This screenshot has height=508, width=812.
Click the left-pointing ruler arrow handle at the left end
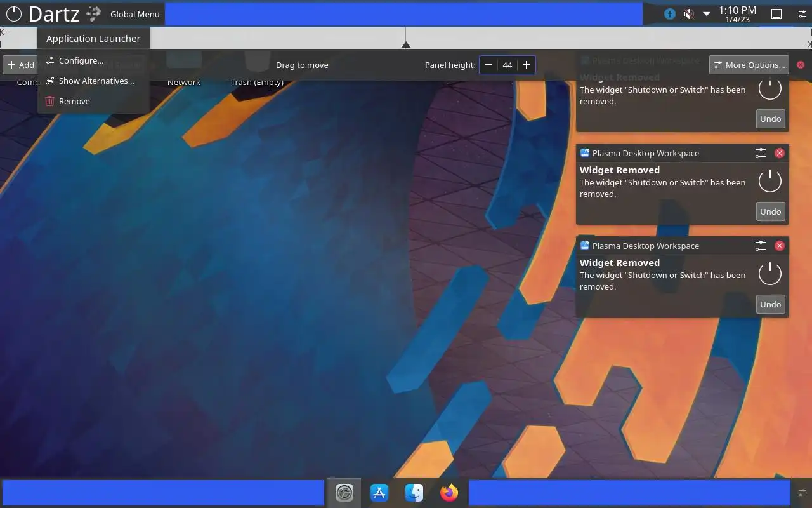pos(4,32)
